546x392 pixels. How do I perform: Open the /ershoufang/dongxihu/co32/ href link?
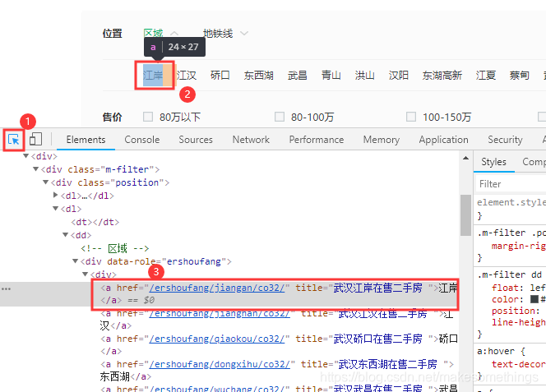coord(220,364)
